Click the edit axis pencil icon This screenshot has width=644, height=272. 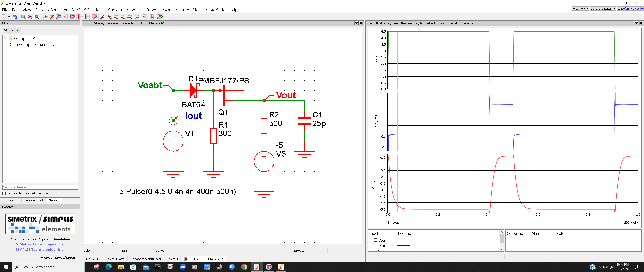(94, 17)
